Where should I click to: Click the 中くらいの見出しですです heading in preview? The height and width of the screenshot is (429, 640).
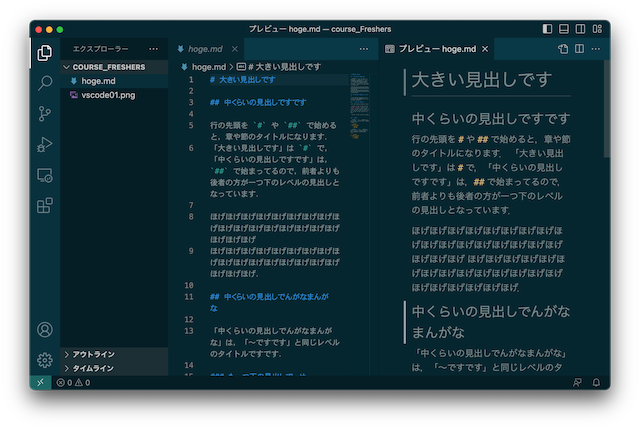point(491,119)
